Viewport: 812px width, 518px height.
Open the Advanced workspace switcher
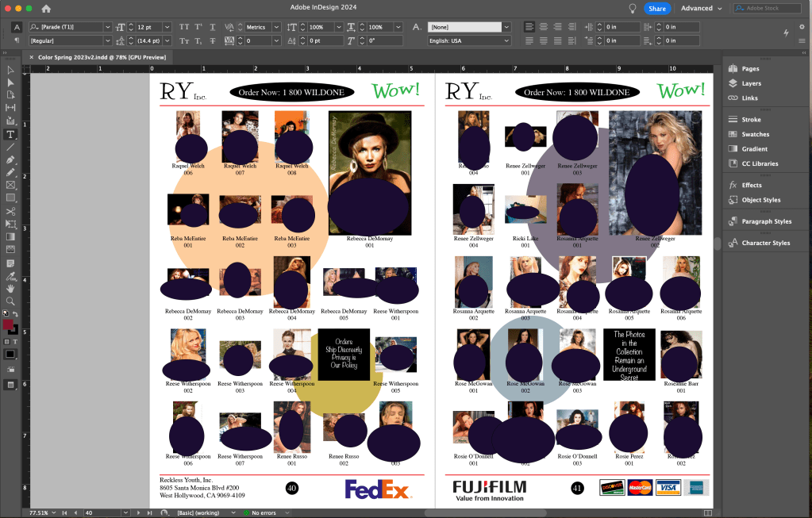701,8
